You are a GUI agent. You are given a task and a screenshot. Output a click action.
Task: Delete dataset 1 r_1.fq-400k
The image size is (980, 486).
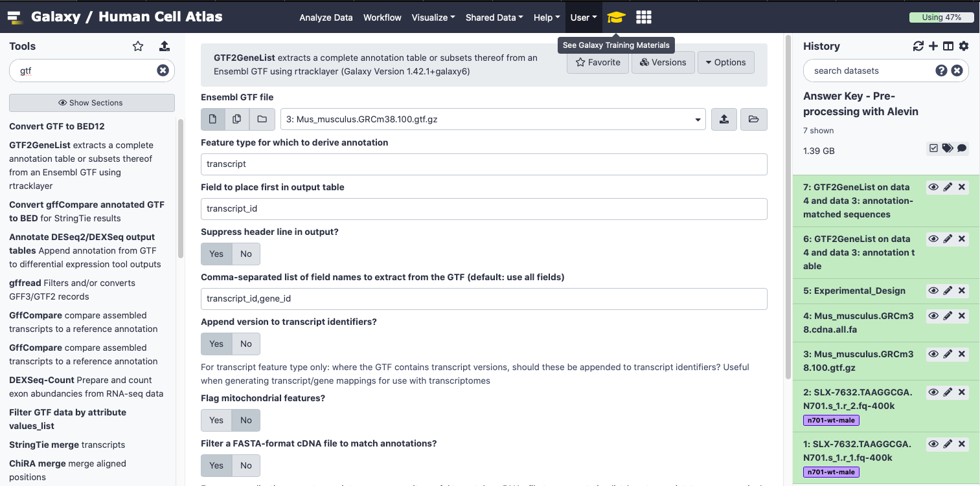pyautogui.click(x=962, y=444)
